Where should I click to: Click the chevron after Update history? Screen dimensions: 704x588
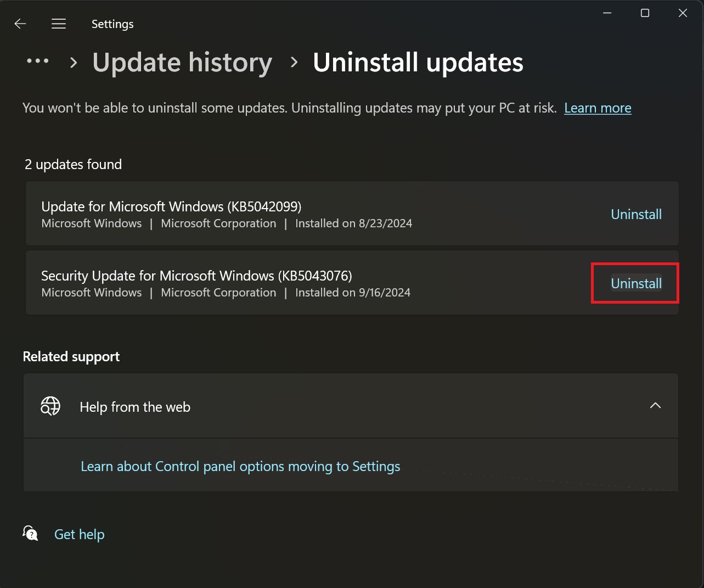click(294, 62)
